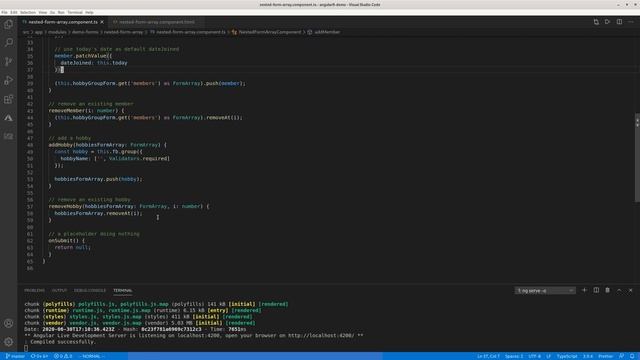Click on line 48 addHobby method declaration

[107, 145]
